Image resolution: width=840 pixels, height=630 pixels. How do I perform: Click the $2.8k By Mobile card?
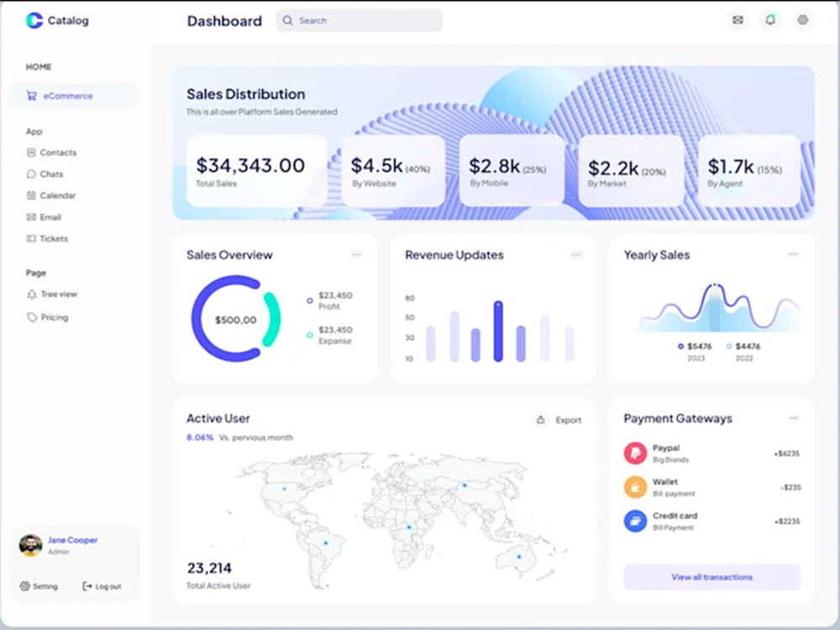pos(512,171)
